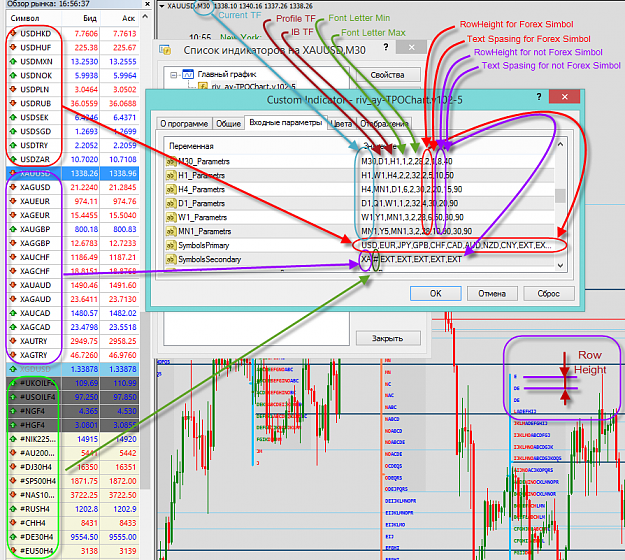
Task: Click the Сброс button
Action: [x=548, y=293]
